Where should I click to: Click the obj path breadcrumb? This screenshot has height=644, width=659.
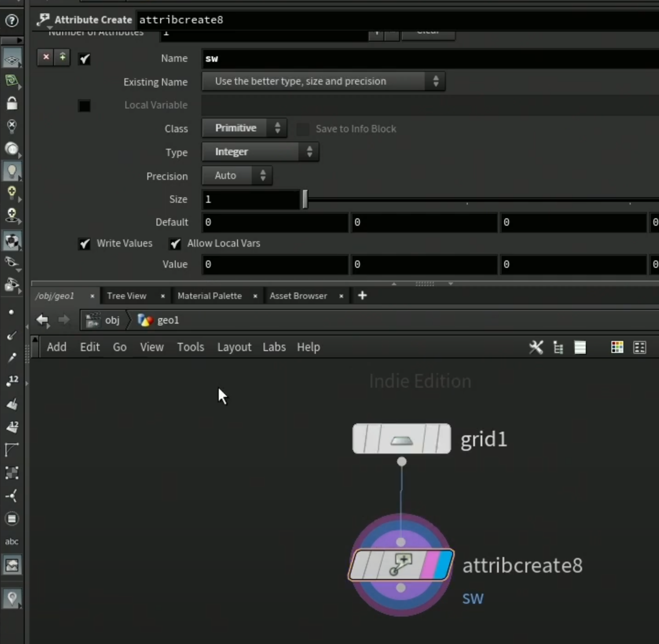coord(112,320)
